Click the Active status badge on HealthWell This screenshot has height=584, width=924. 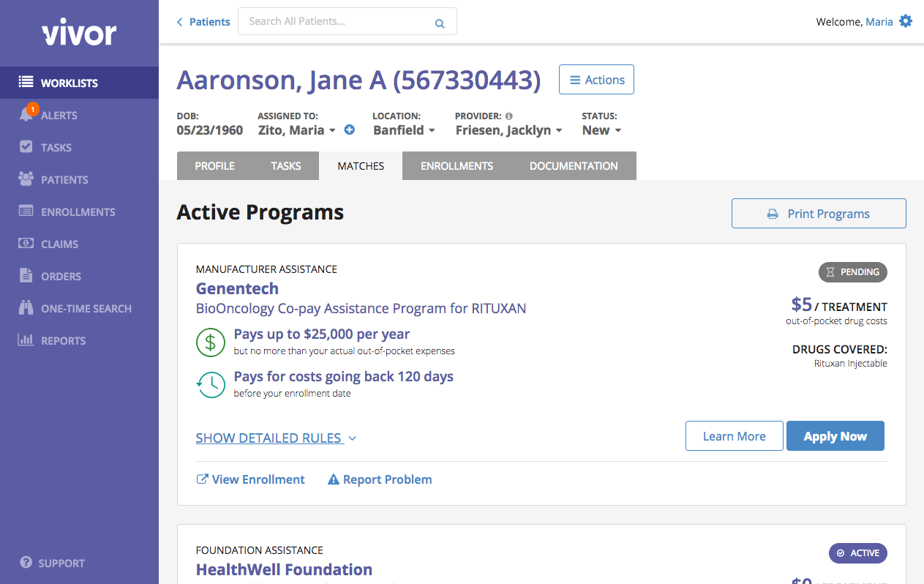(858, 553)
